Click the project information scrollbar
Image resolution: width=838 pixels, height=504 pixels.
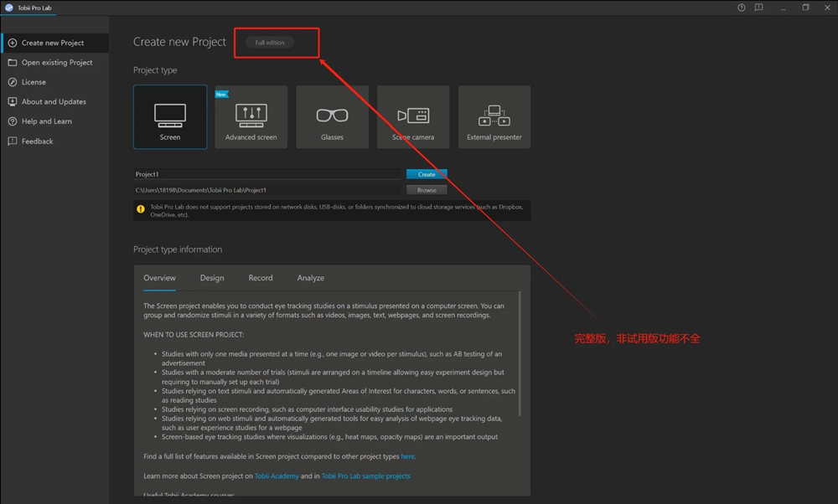pyautogui.click(x=520, y=353)
